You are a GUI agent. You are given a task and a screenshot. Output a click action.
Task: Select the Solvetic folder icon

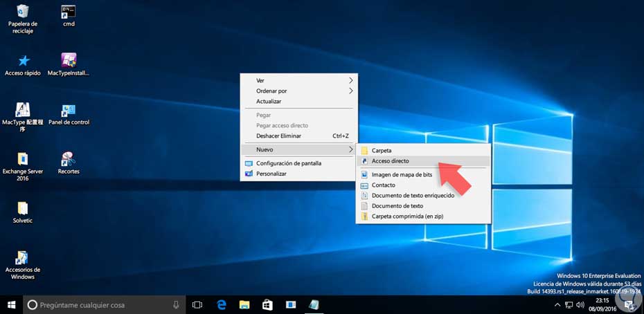point(23,212)
